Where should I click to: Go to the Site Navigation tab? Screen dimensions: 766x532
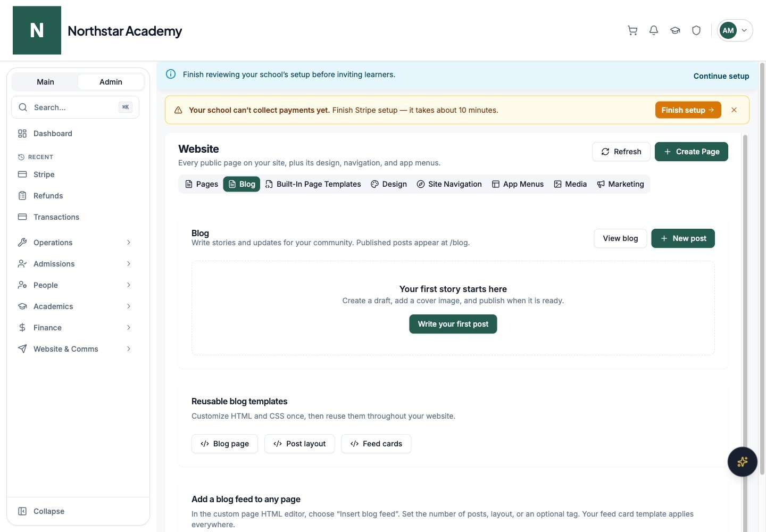point(449,184)
